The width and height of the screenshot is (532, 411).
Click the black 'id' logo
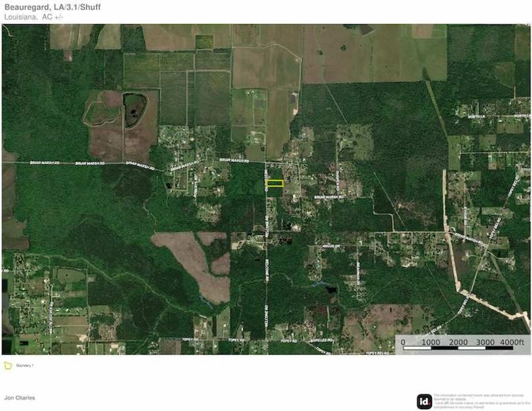point(425,400)
